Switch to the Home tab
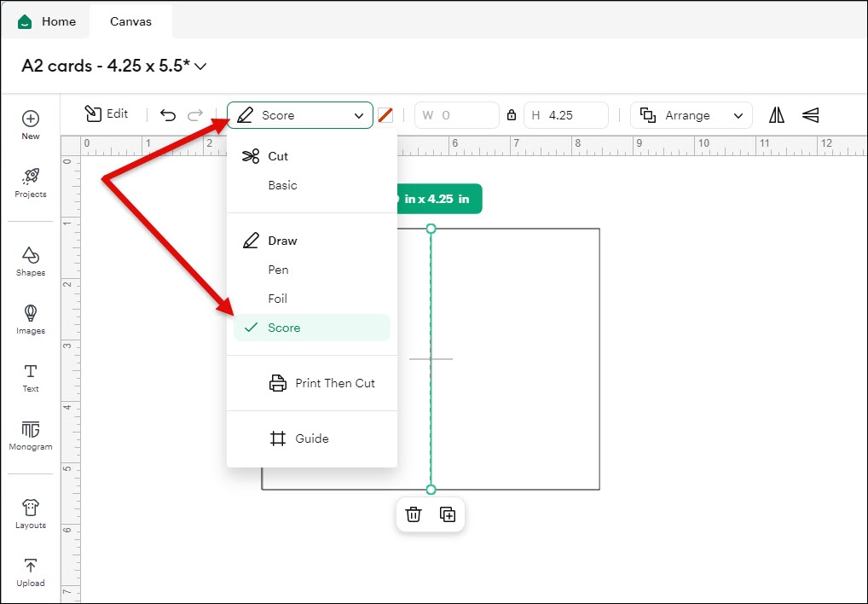 pos(47,21)
